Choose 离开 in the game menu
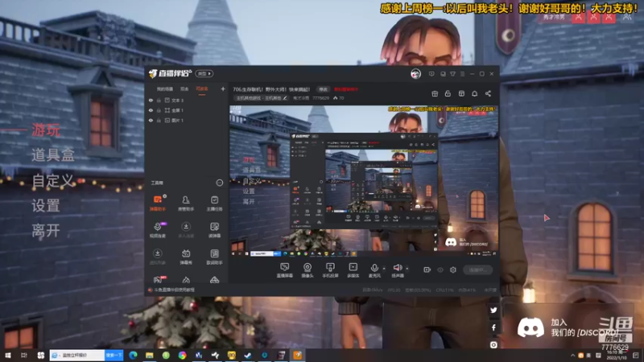Screen dimensions: 644x362 46,231
